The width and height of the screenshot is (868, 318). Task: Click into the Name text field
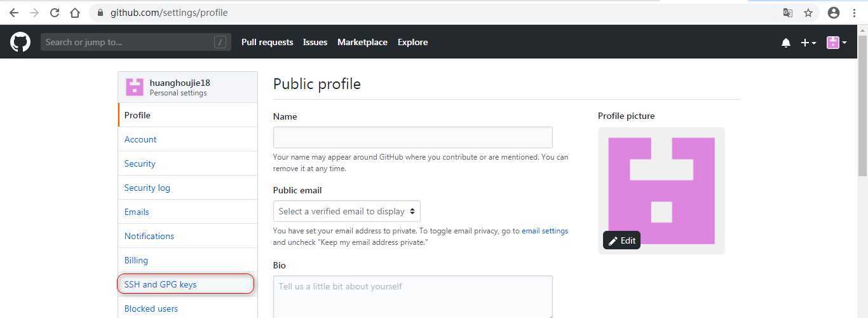pos(413,137)
